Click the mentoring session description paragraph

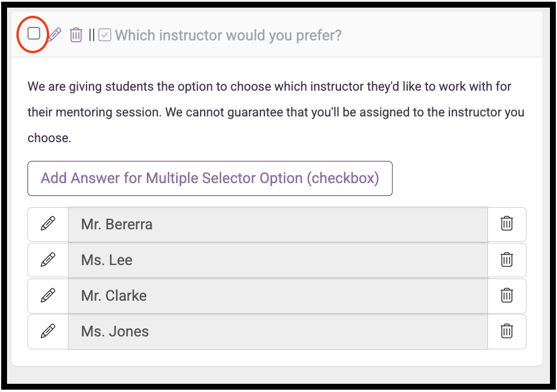pos(276,112)
